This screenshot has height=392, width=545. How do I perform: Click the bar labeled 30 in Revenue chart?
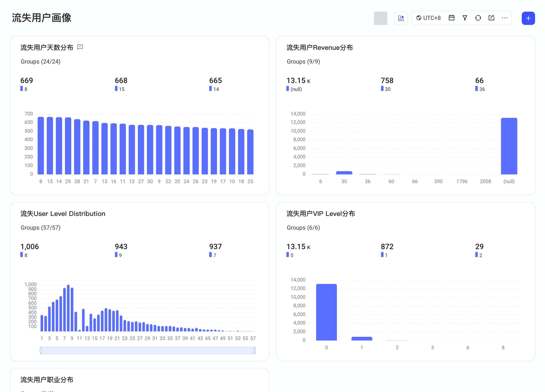(344, 173)
